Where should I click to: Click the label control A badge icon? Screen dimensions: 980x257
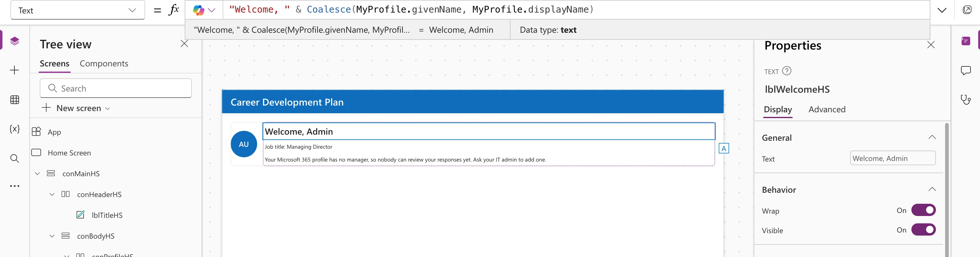724,148
